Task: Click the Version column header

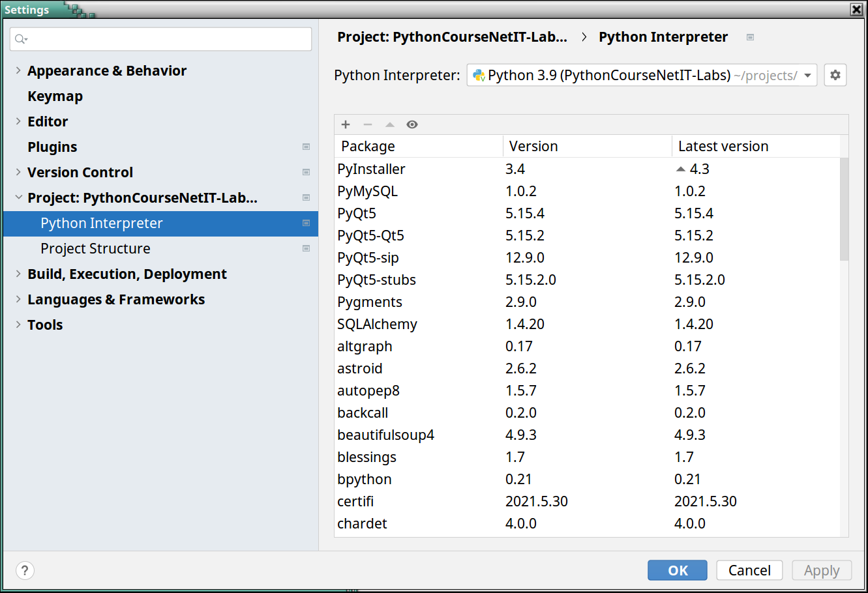Action: pos(588,146)
